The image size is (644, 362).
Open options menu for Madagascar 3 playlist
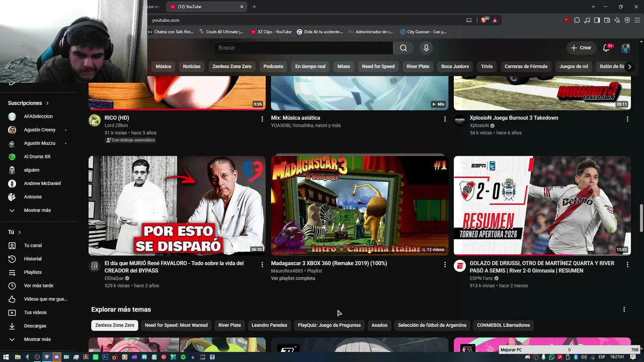[445, 264]
